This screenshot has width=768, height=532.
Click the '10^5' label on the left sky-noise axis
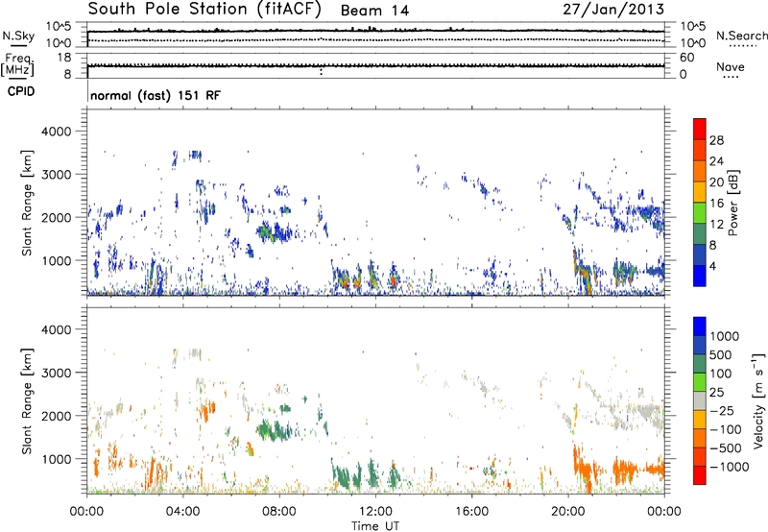click(59, 27)
